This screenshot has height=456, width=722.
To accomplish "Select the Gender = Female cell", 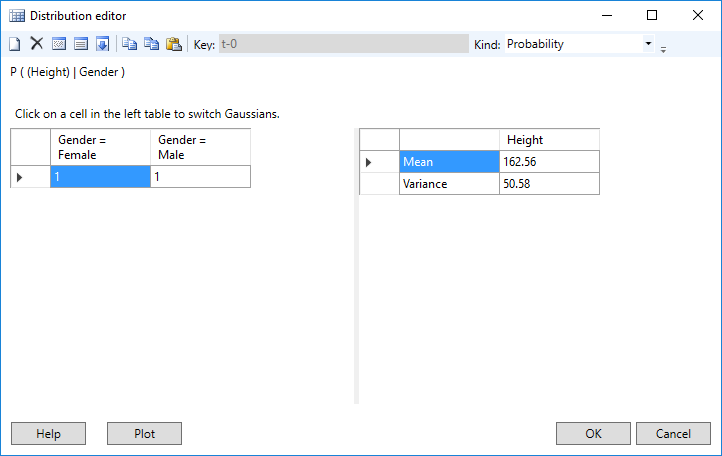I will pos(100,176).
